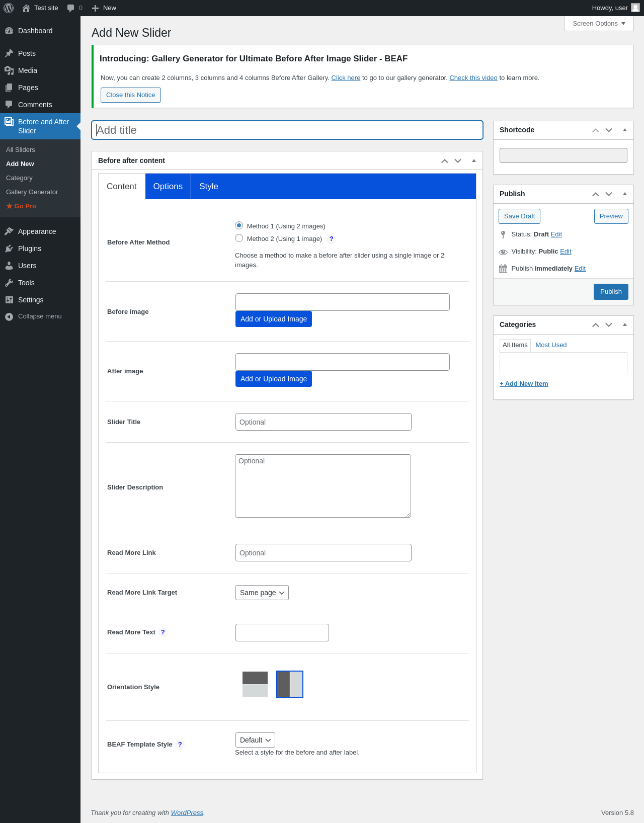
Task: Choose the horizontal stacked orientation style
Action: tap(255, 684)
